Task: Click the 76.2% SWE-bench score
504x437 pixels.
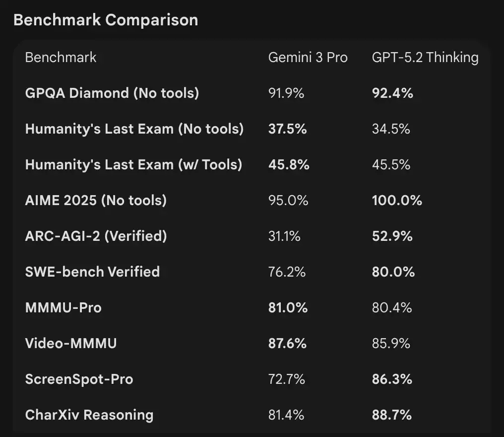Action: point(287,272)
